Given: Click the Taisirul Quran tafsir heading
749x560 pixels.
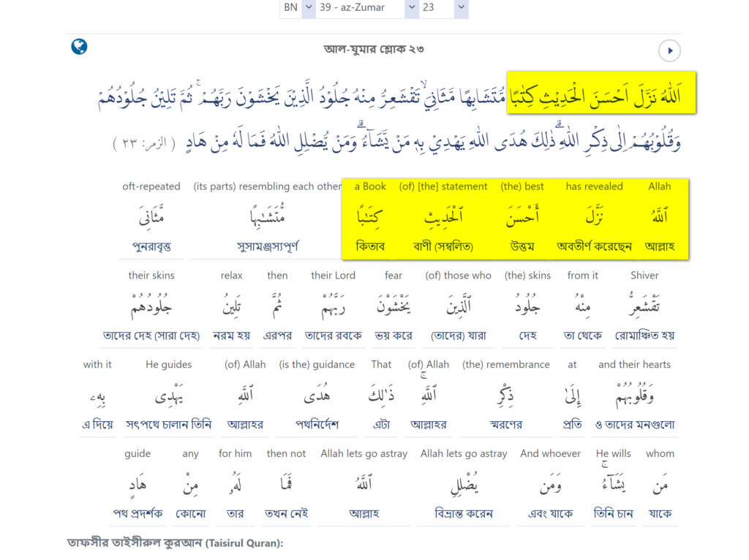Looking at the screenshot, I should (175, 543).
